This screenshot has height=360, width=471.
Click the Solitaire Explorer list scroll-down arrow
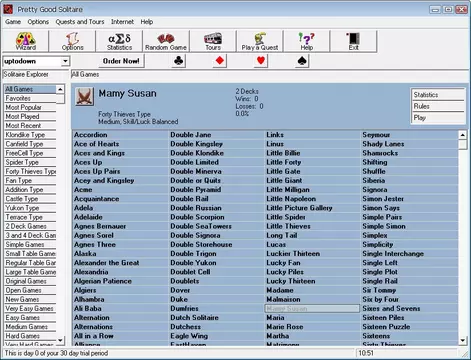point(60,340)
